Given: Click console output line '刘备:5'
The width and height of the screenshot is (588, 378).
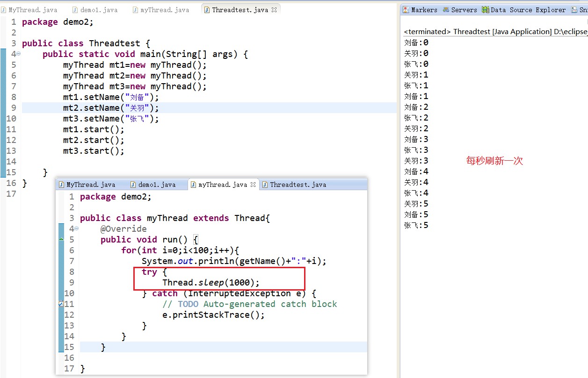Looking at the screenshot, I should [x=416, y=214].
